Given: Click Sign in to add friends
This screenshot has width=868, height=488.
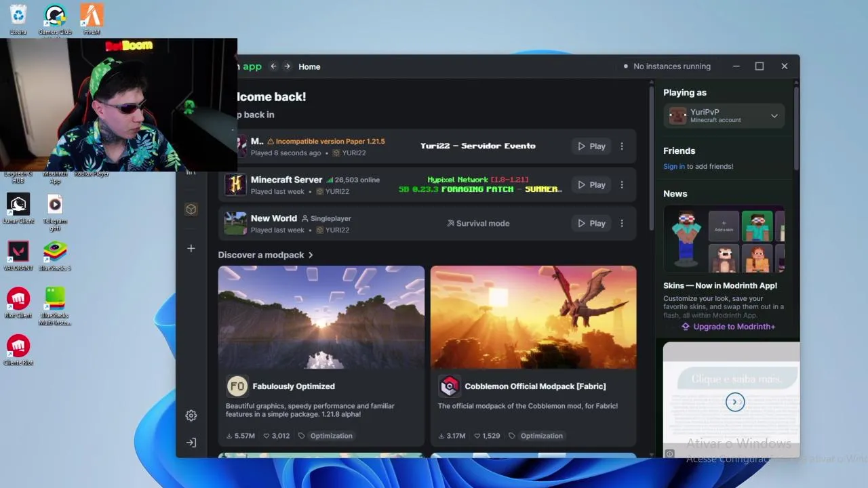Looking at the screenshot, I should (x=674, y=166).
